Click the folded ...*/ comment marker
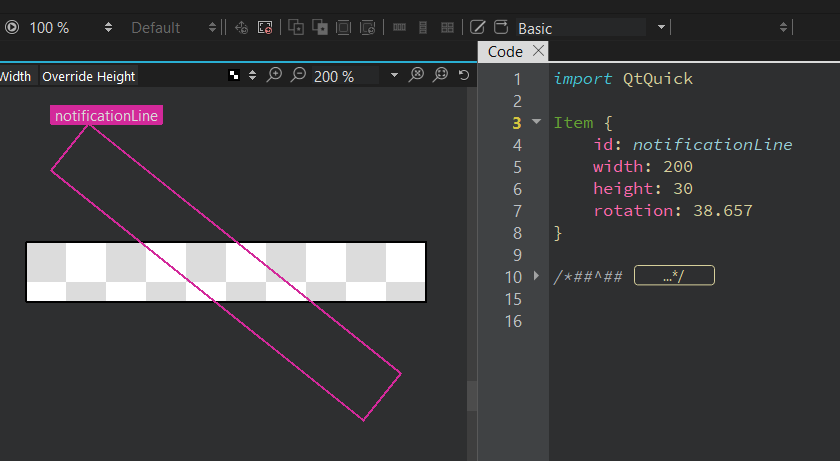Screen dimensions: 840x461 click(x=674, y=276)
